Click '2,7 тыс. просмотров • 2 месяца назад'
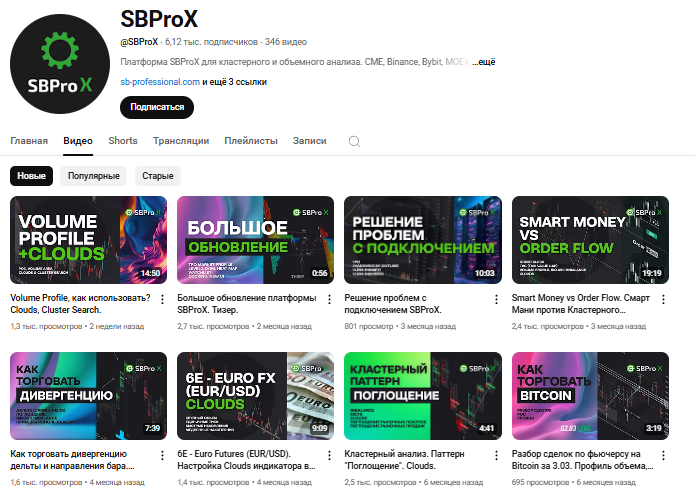This screenshot has width=695, height=497. coord(244,326)
